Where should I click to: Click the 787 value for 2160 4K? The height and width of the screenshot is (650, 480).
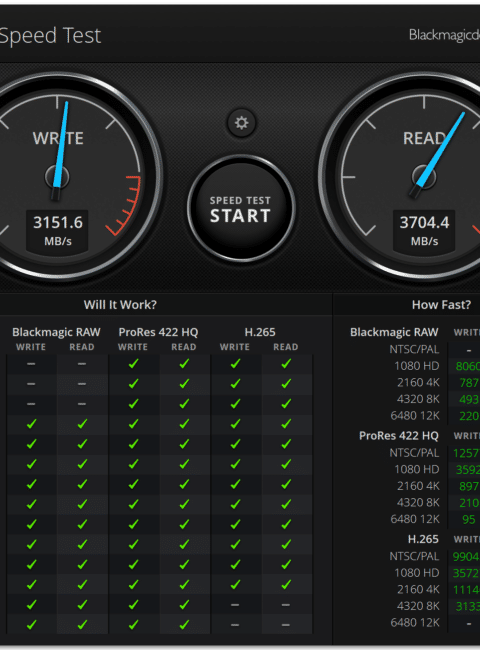click(469, 383)
